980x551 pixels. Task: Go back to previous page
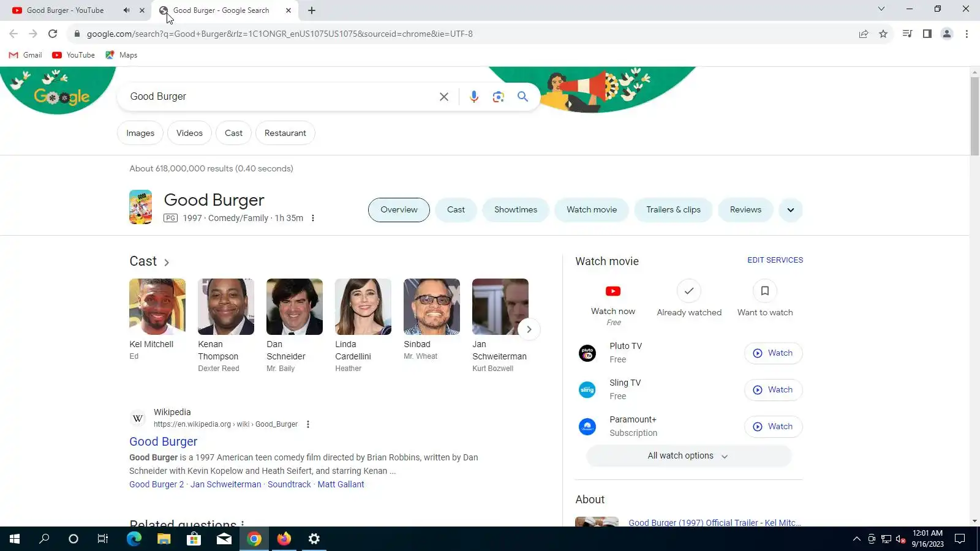(13, 34)
